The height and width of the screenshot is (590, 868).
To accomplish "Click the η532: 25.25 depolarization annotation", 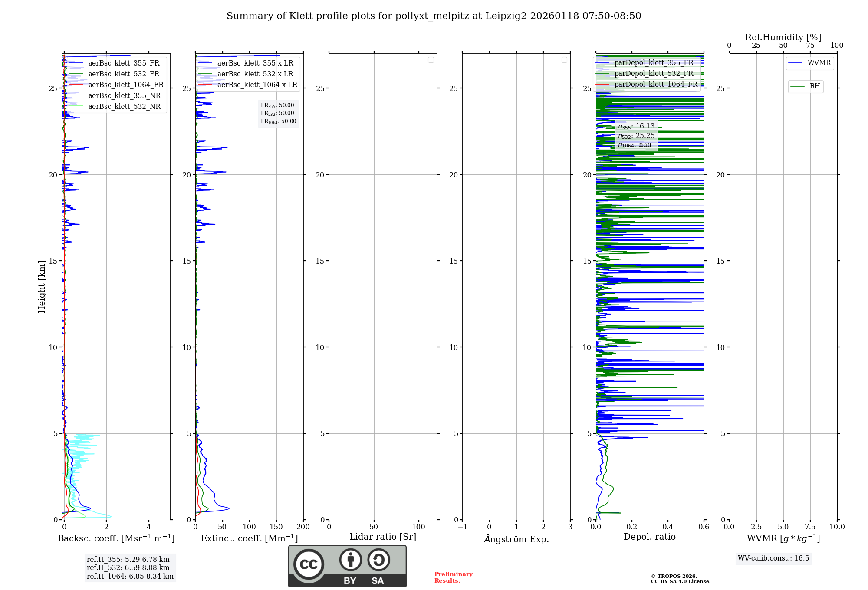I will click(x=636, y=136).
